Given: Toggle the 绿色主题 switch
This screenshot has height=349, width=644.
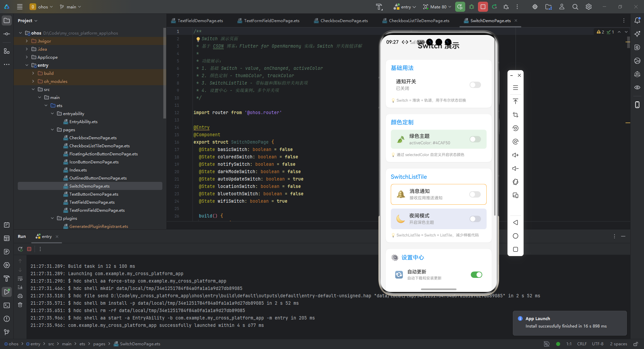Looking at the screenshot, I should click(475, 139).
